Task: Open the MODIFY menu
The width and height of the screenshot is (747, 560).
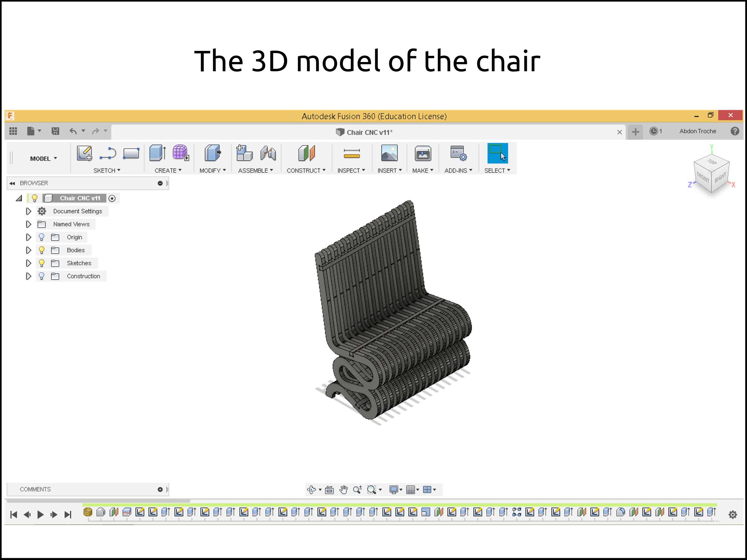Action: tap(212, 170)
